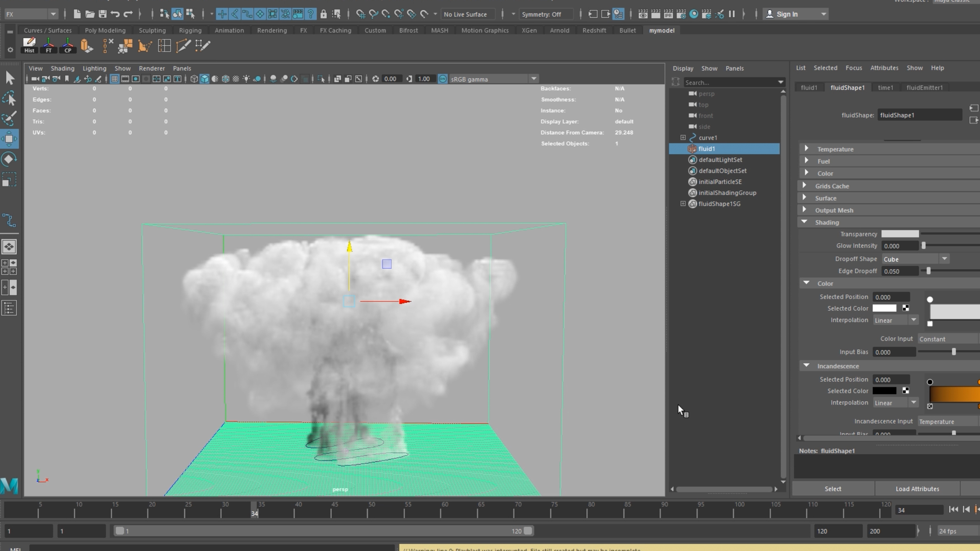Switch to fluidEmitter1 attribute tab
This screenshot has height=551, width=980.
pos(924,87)
